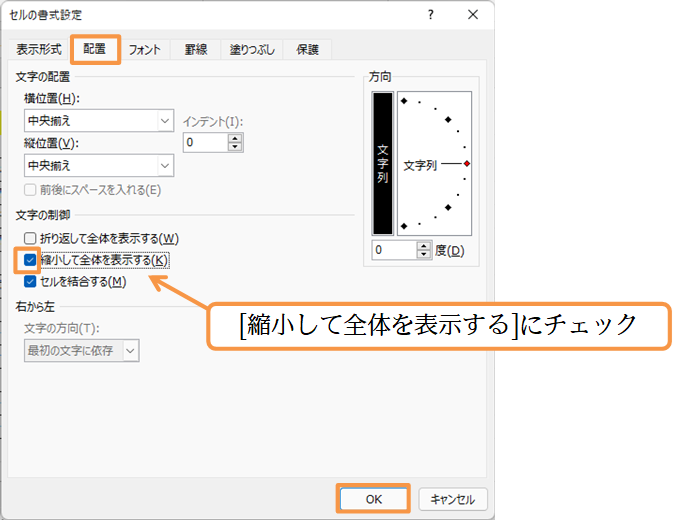Select the 配置 tab
674x522 pixels.
pyautogui.click(x=95, y=49)
